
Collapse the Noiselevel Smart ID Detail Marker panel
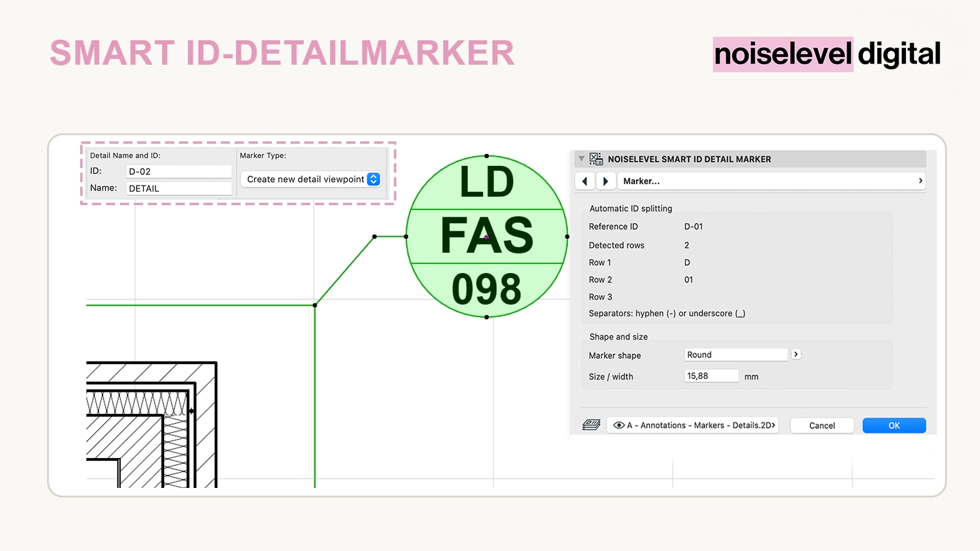(x=581, y=159)
